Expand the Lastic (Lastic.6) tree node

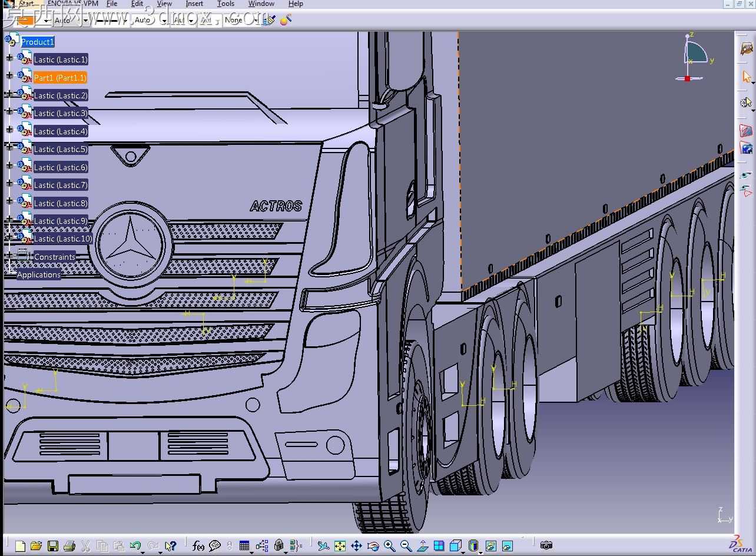(9, 165)
